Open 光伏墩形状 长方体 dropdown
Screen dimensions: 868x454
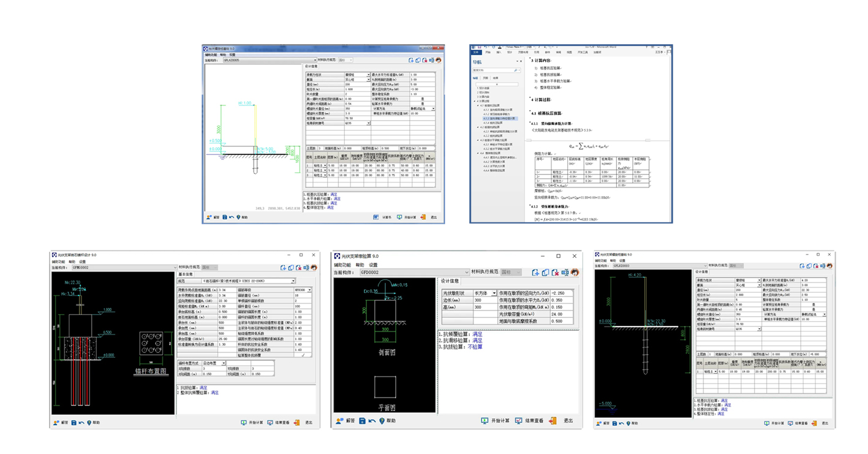pos(494,293)
